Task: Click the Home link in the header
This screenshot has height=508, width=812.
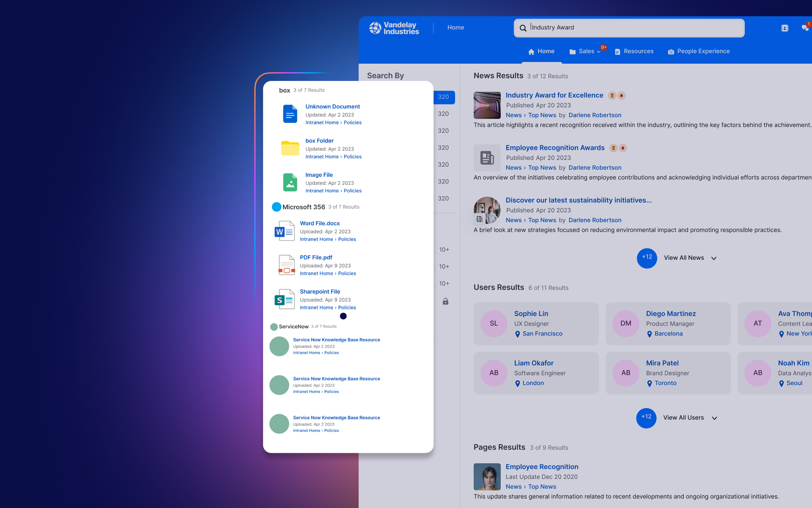Action: tap(455, 27)
